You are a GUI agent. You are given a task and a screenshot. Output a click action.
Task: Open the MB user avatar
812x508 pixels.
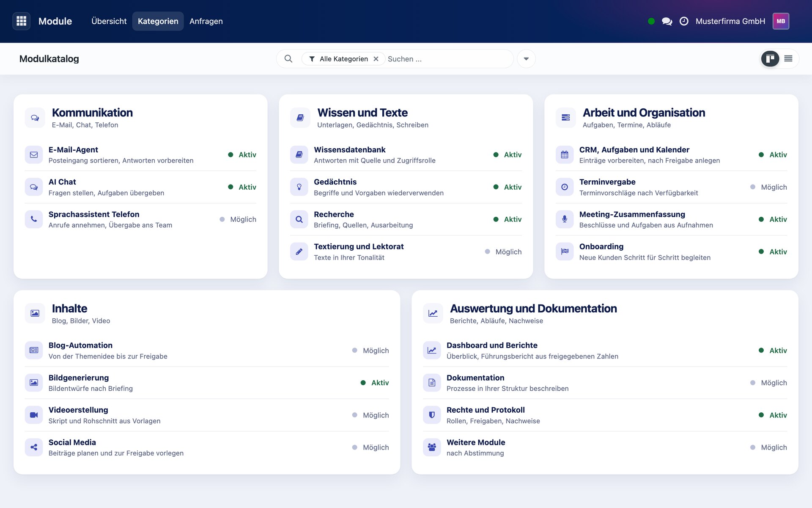coord(781,21)
